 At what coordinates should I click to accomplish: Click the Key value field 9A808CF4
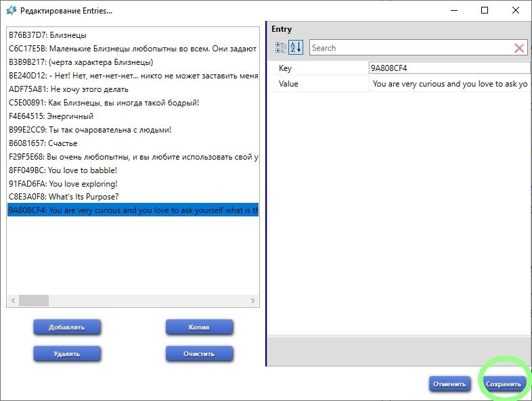[448, 68]
